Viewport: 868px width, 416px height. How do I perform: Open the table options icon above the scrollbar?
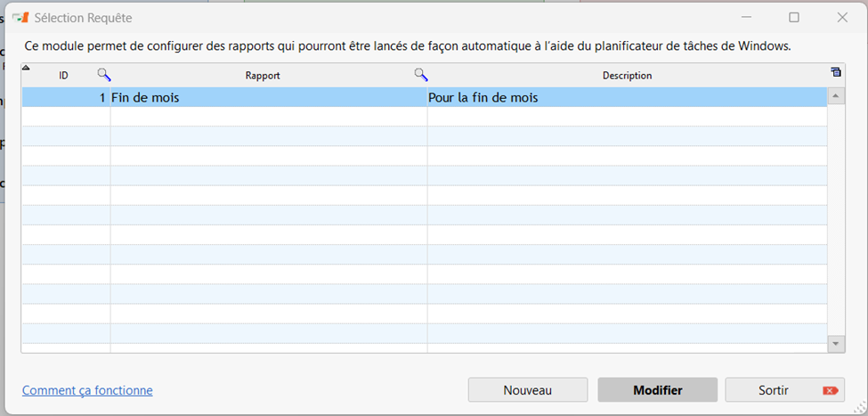click(835, 73)
